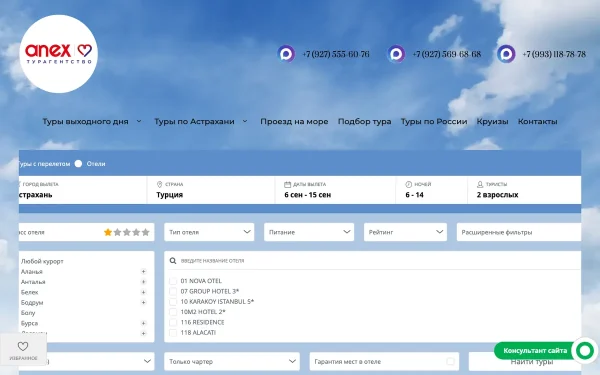Viewport: 600px width, 375px height.
Task: Check the 10 KARAKOY ISTANBUL 5* checkbox
Action: 173,302
